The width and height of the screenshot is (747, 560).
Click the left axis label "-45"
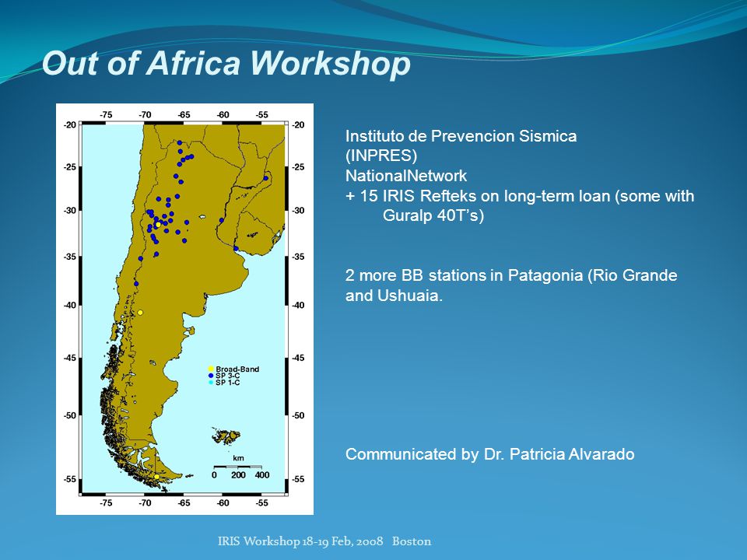[69, 358]
